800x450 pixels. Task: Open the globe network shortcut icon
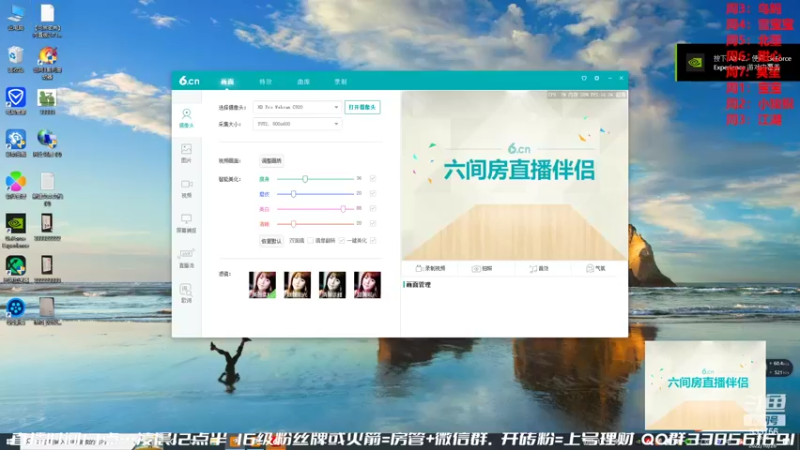click(47, 143)
